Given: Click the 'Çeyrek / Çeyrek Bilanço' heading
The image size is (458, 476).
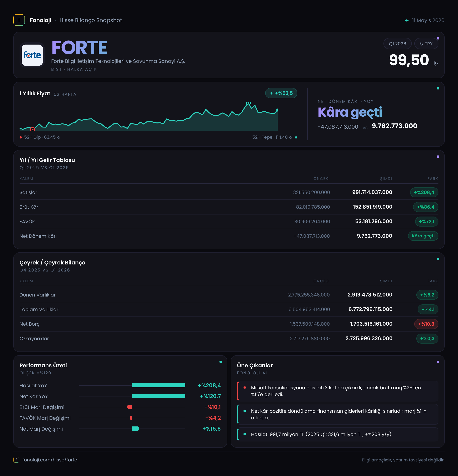Looking at the screenshot, I should [x=52, y=263].
